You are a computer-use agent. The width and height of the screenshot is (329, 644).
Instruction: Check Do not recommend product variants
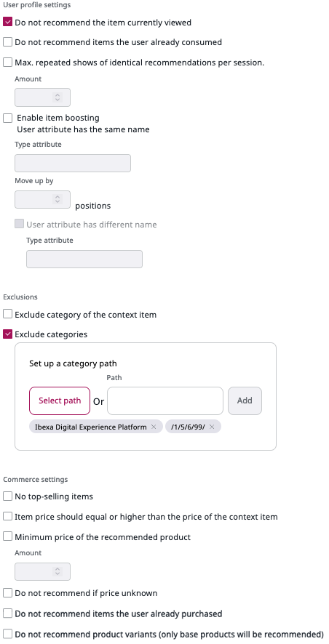[7, 633]
